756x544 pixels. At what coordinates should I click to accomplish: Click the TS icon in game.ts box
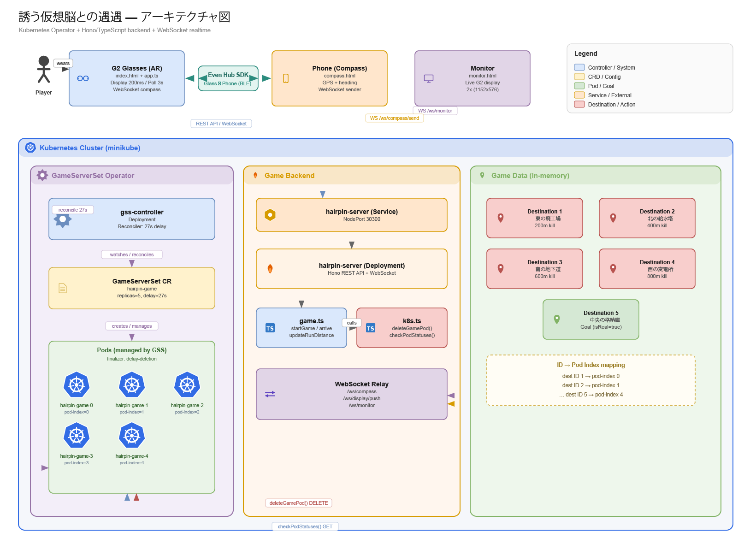click(270, 328)
